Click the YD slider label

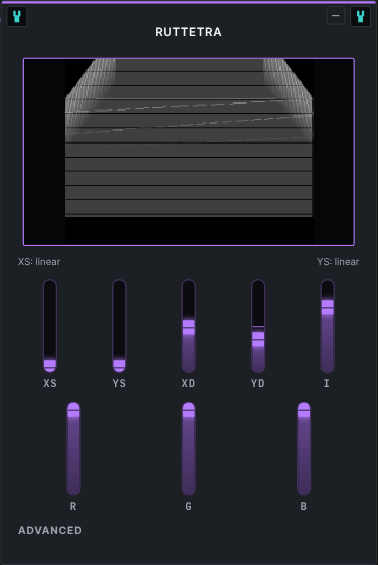click(x=258, y=383)
